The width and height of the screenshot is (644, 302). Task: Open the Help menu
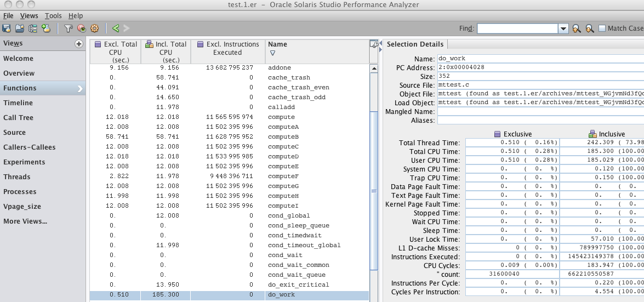(x=76, y=15)
